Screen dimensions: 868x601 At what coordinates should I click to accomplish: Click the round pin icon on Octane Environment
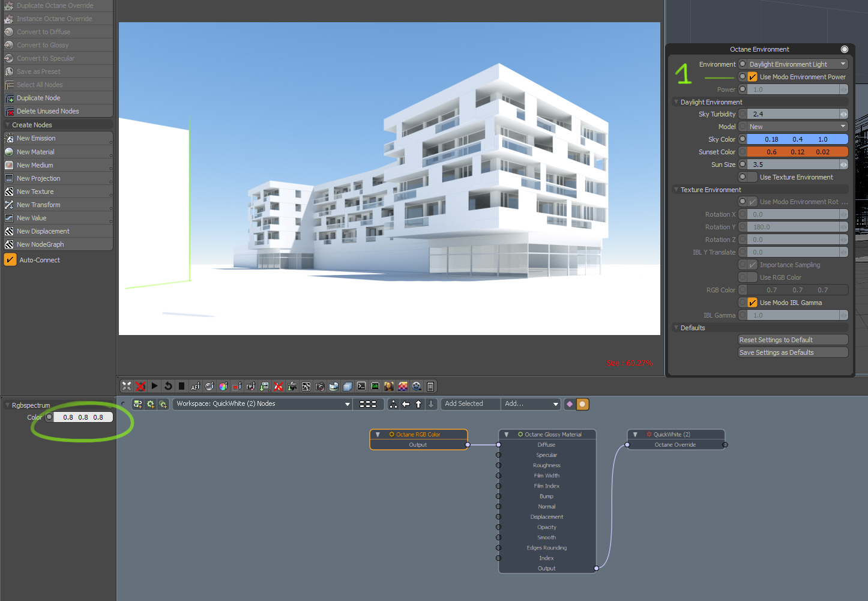(845, 49)
